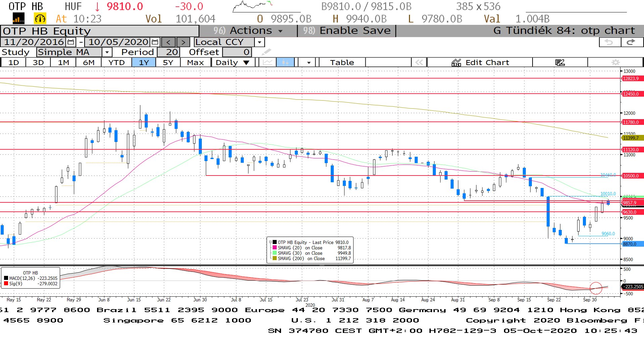
Task: Open end date calendar picker
Action: pyautogui.click(x=155, y=42)
